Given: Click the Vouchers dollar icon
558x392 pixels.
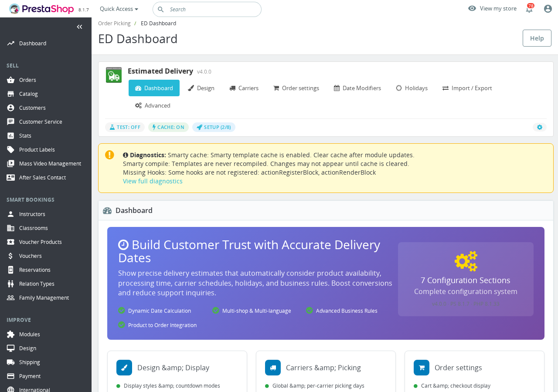Looking at the screenshot, I should [11, 256].
